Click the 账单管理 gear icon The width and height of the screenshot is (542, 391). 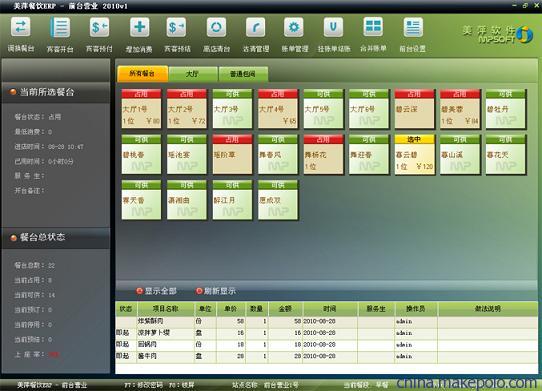pyautogui.click(x=294, y=27)
